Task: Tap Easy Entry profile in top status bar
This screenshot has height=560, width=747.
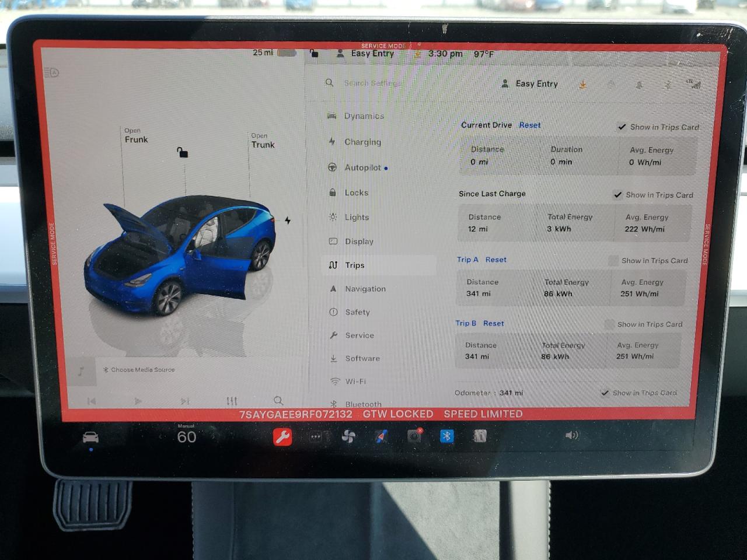Action: pyautogui.click(x=365, y=53)
